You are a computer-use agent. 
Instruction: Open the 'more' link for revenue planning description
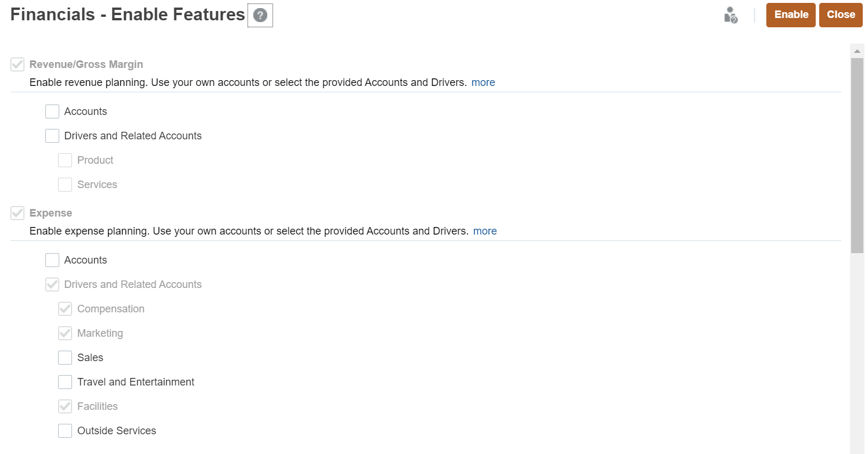483,82
